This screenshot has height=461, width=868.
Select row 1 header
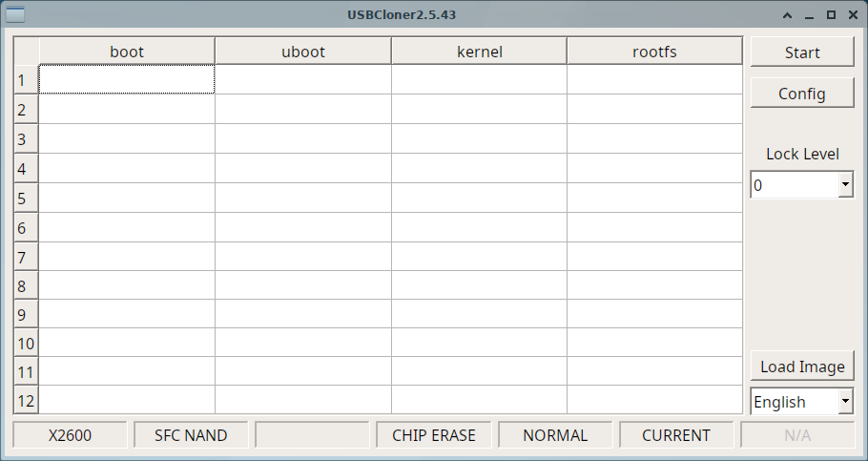pyautogui.click(x=26, y=80)
